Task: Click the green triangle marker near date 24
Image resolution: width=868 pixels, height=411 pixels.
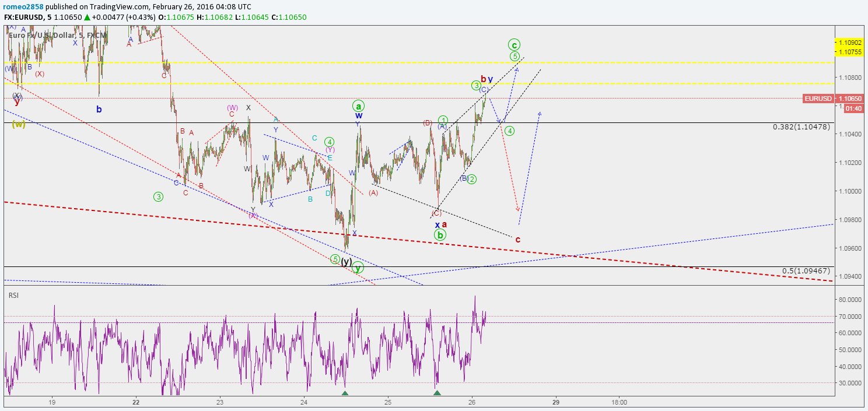Action: [345, 394]
